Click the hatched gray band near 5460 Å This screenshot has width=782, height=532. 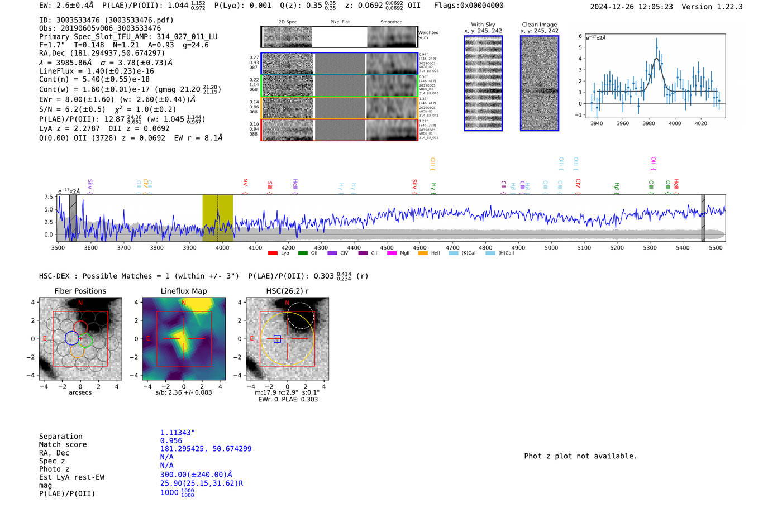pyautogui.click(x=703, y=218)
